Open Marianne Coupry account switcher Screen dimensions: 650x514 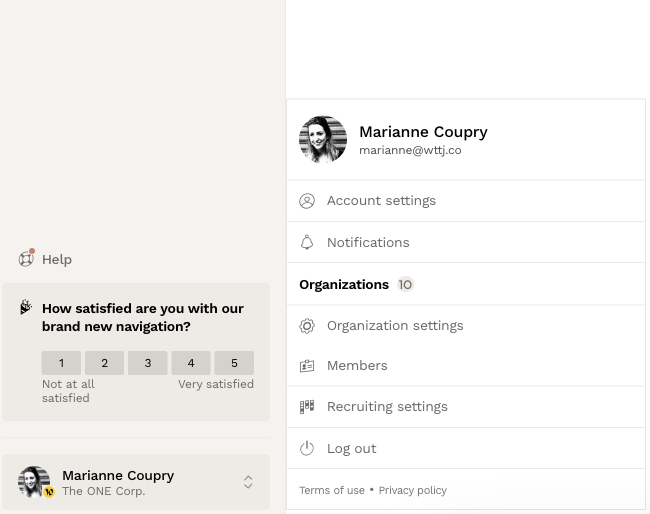[x=118, y=482]
